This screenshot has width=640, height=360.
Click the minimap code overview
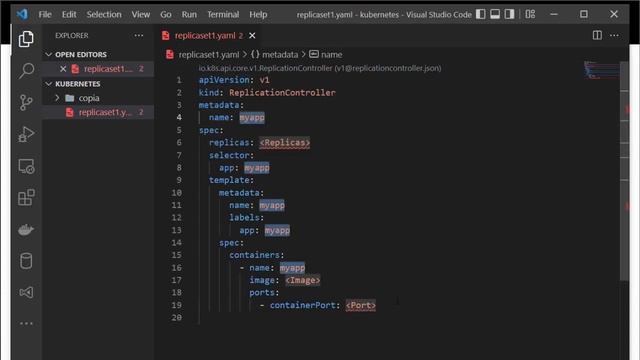point(601,69)
